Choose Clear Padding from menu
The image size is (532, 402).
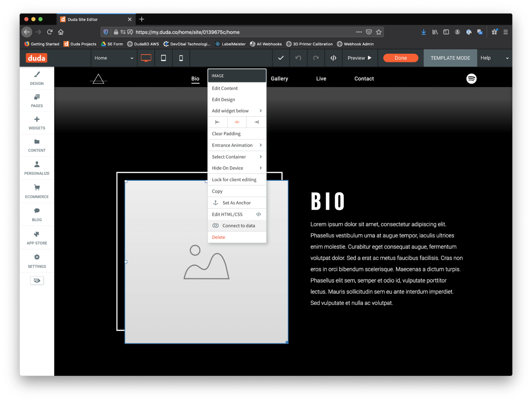(x=237, y=133)
